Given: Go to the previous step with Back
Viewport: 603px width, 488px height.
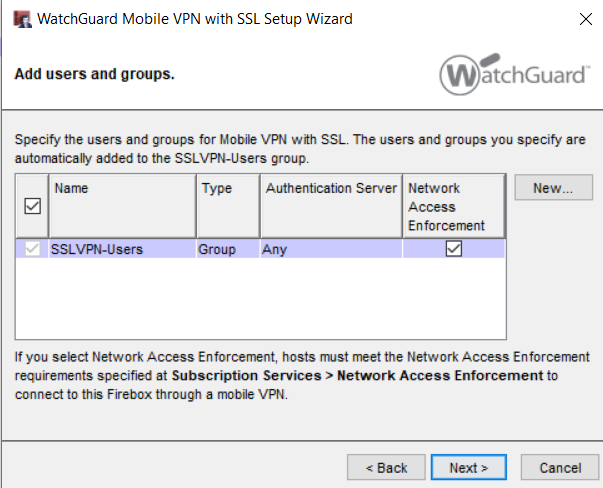Looking at the screenshot, I should (386, 467).
